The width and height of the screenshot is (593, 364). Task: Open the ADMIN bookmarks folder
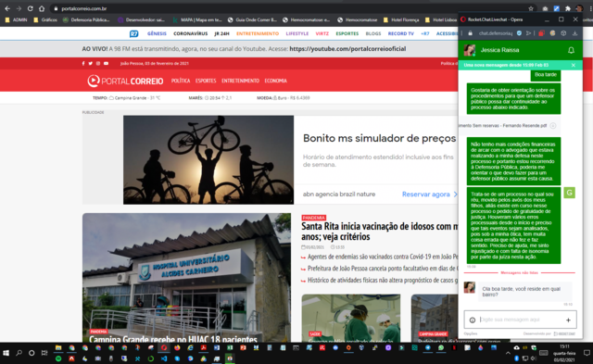[16, 19]
